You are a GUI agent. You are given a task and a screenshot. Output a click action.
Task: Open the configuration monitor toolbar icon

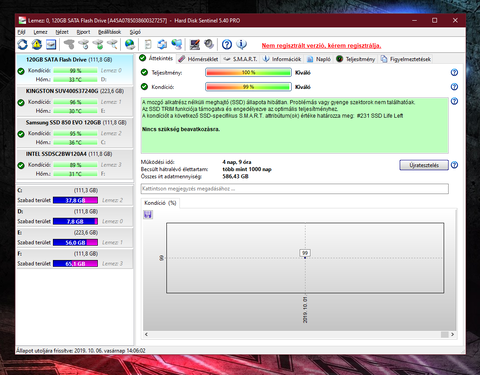point(195,44)
